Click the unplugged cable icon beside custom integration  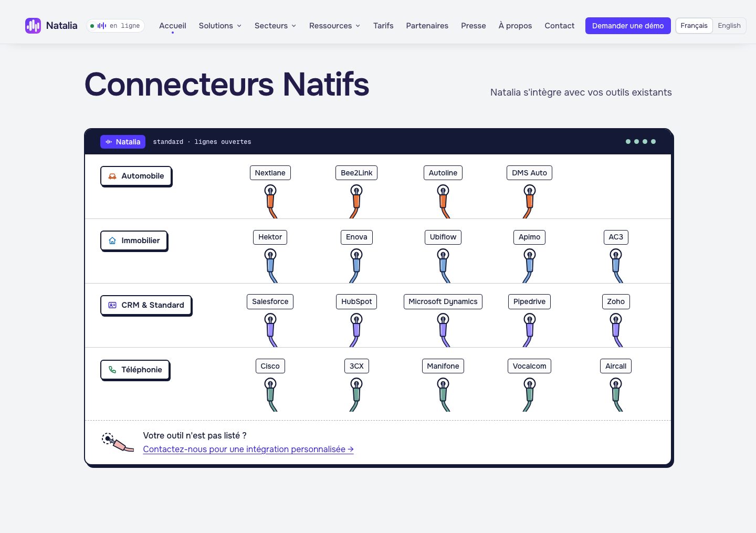(118, 442)
